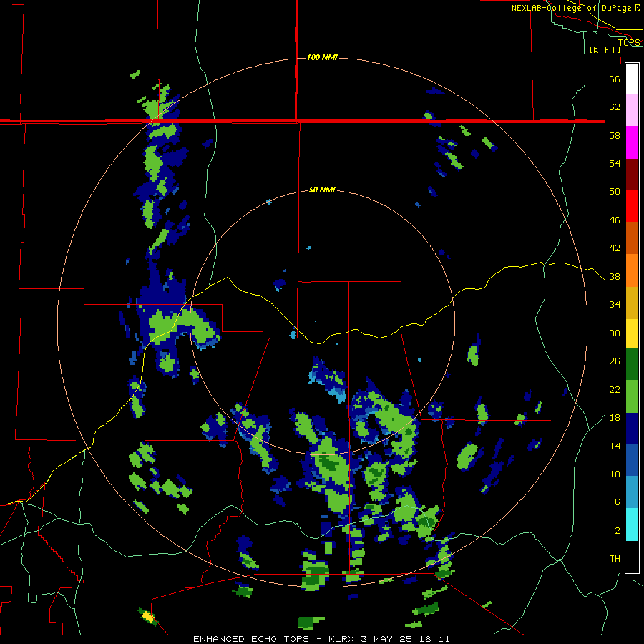The width and height of the screenshot is (644, 644).
Task: Click the 10 value on the legend
Action: point(615,474)
